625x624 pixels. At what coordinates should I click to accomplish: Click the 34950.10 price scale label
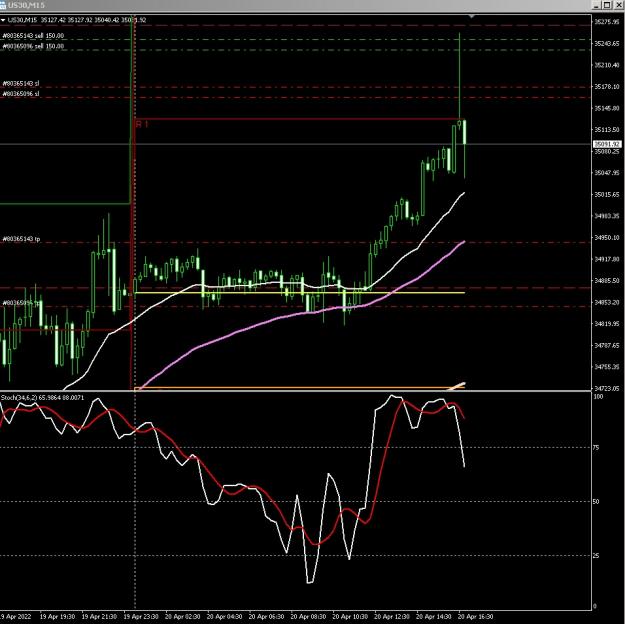pos(607,238)
